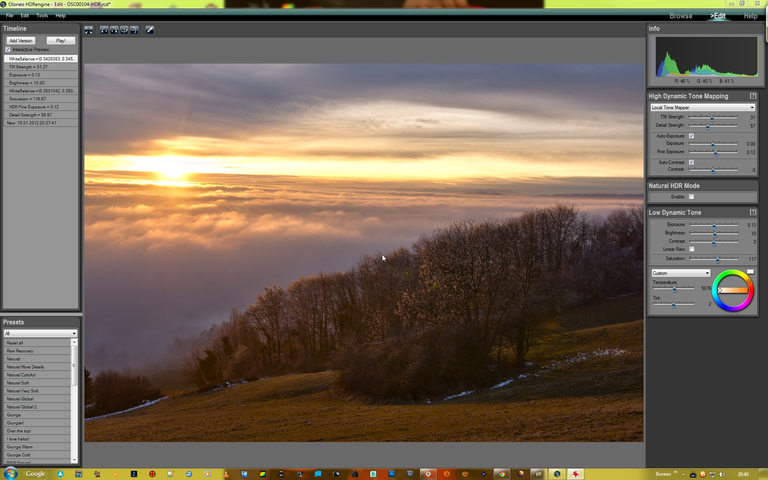Viewport: 768px width, 480px height.
Task: Click the fit-to-screen zoom icon
Action: pos(89,30)
